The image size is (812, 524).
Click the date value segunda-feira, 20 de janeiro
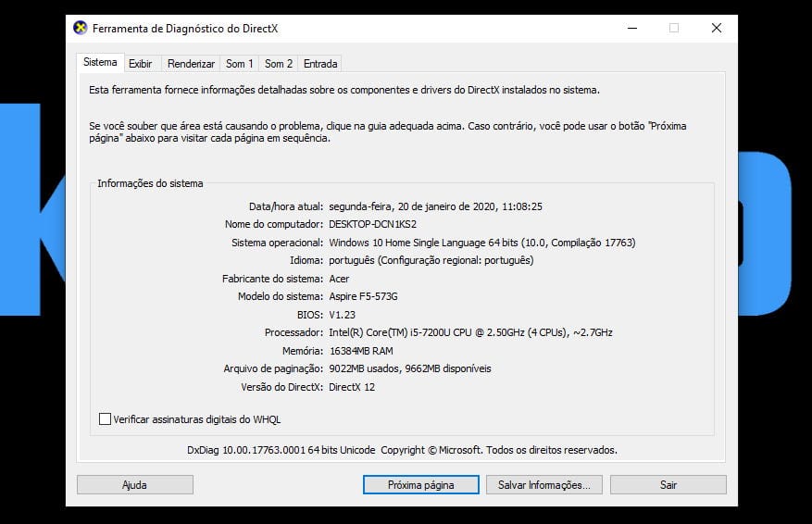click(435, 206)
